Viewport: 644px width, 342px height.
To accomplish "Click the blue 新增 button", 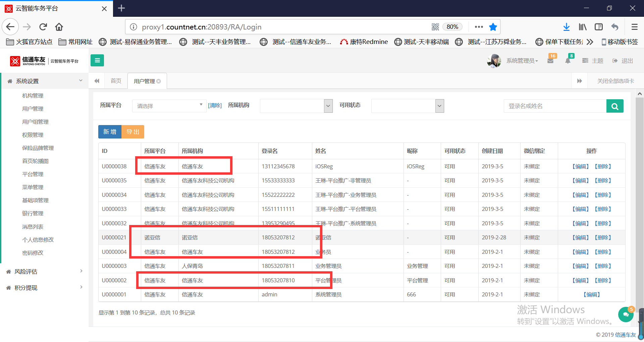I will [110, 132].
